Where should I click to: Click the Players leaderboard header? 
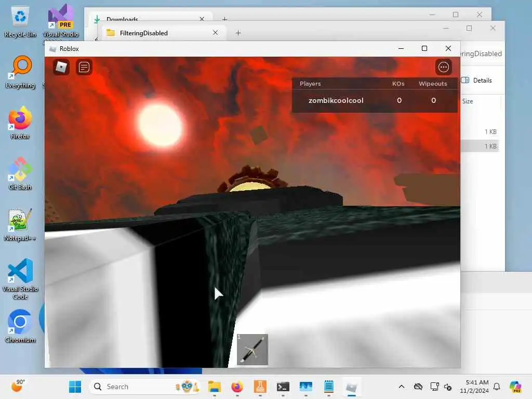(310, 84)
